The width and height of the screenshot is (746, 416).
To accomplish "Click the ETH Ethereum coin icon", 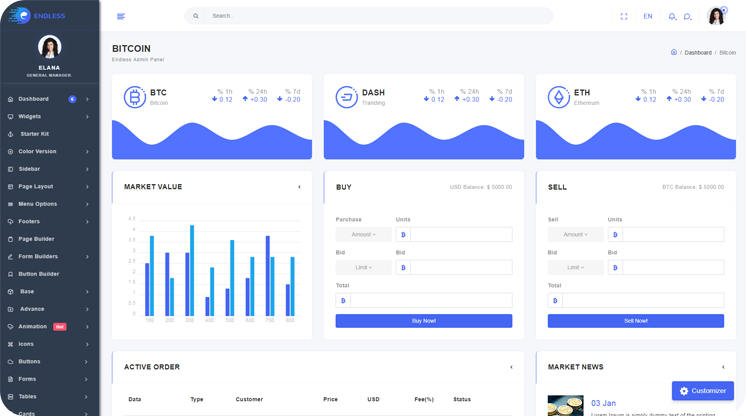I will tap(558, 97).
